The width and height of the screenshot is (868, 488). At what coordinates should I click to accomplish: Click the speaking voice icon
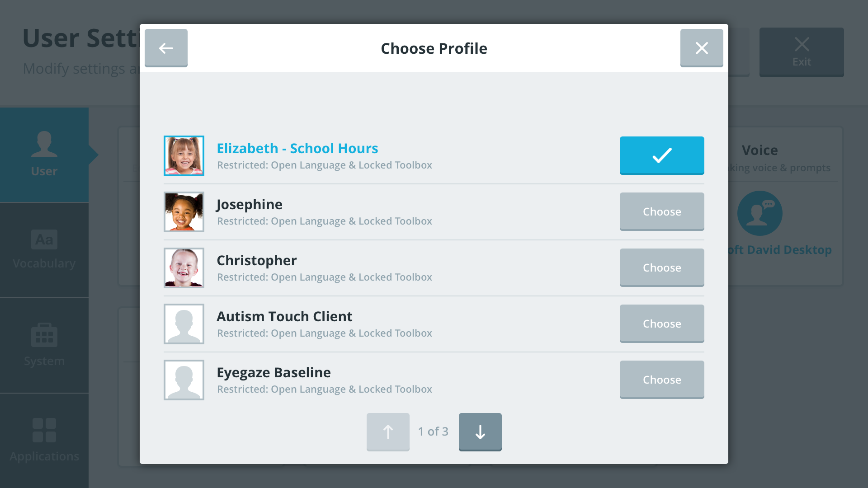pos(759,213)
